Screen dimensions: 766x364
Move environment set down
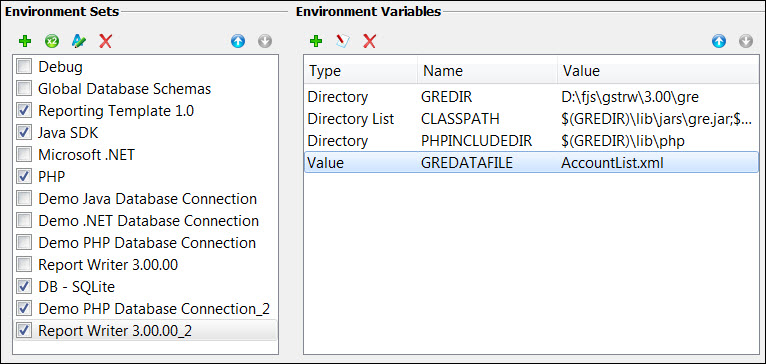[x=265, y=42]
